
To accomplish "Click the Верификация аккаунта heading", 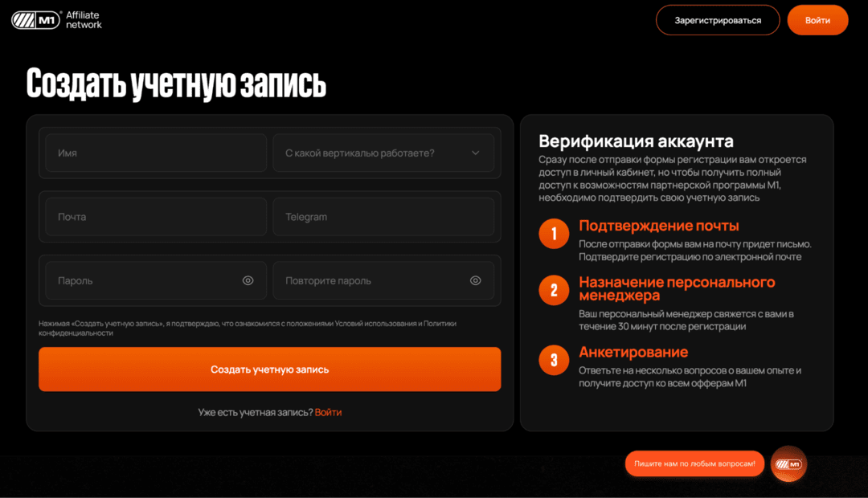I will (636, 141).
